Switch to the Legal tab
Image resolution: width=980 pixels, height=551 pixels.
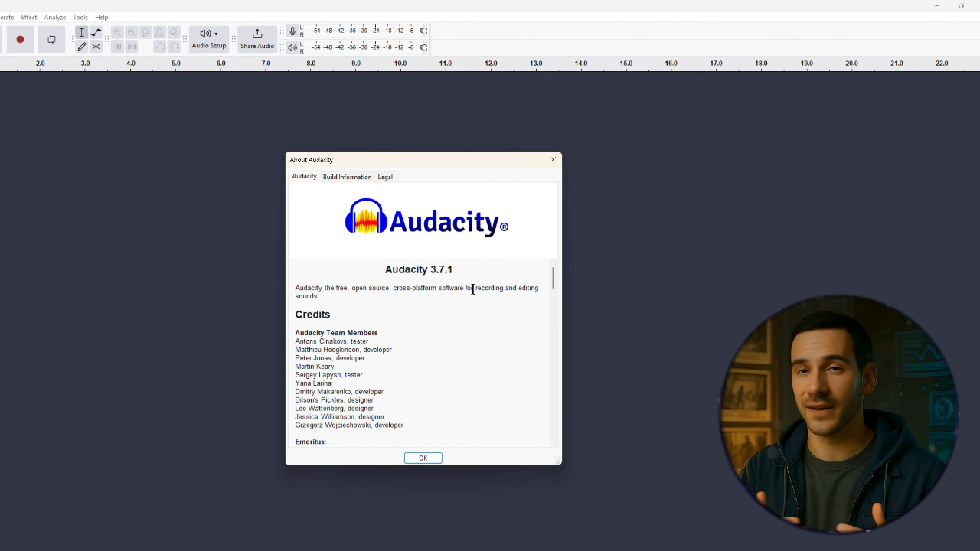(x=385, y=177)
